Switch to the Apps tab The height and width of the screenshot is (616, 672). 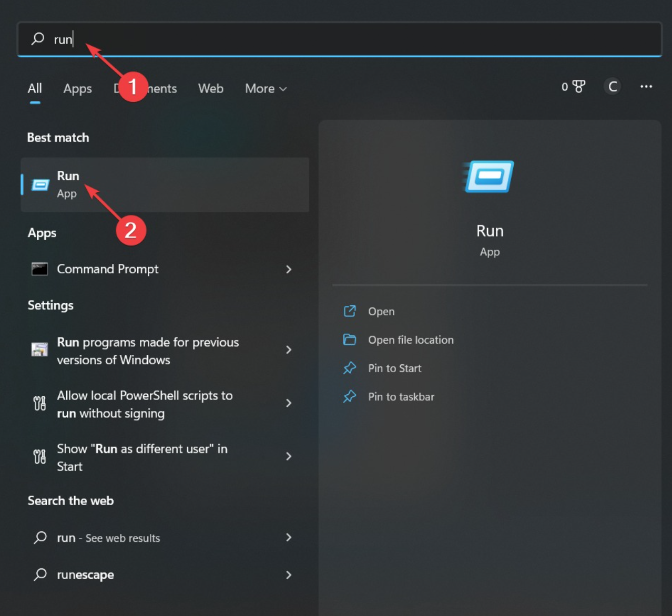pyautogui.click(x=77, y=88)
